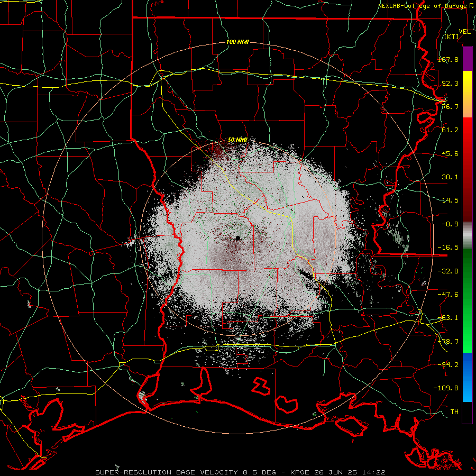
Task: Click the VEL legend title
Action: tap(464, 32)
